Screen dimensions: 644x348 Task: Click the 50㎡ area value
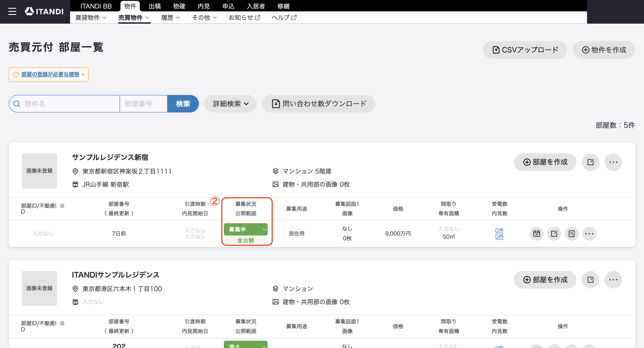449,237
